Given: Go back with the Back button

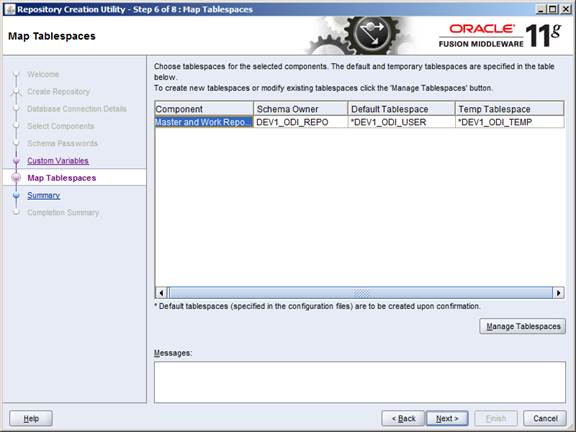Looking at the screenshot, I should coord(403,418).
